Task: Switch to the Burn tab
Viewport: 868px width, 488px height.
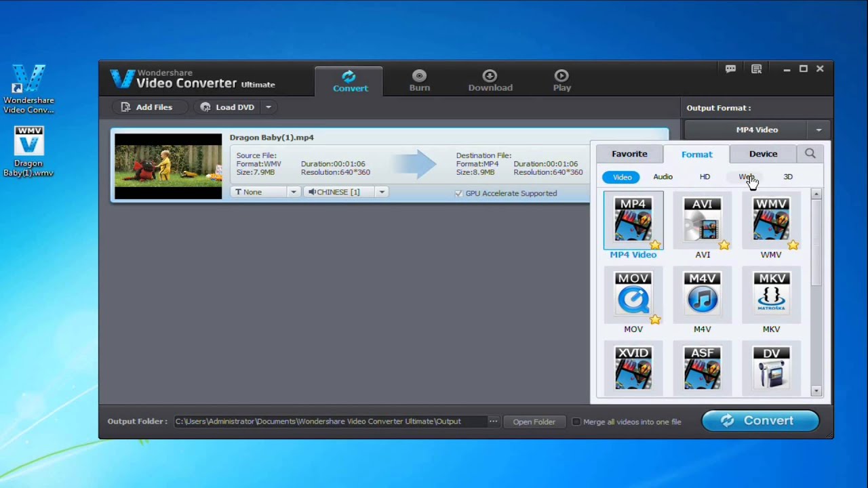Action: click(419, 81)
